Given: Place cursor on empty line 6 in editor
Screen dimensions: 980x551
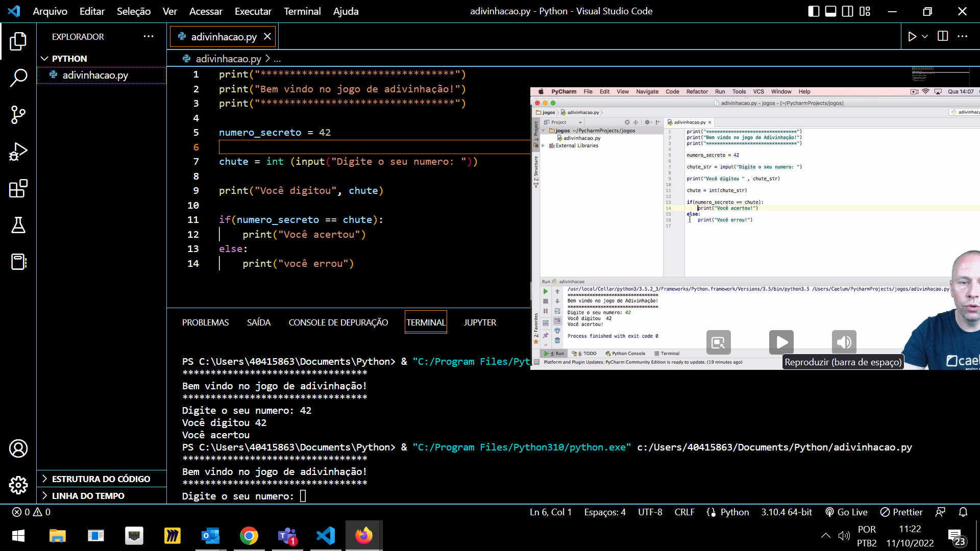Looking at the screenshot, I should coord(374,147).
